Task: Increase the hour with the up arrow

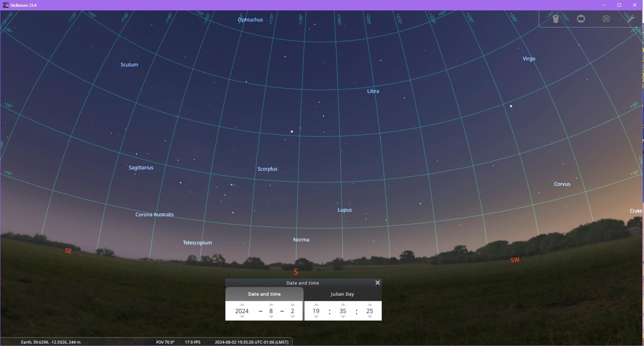Action: 316,305
